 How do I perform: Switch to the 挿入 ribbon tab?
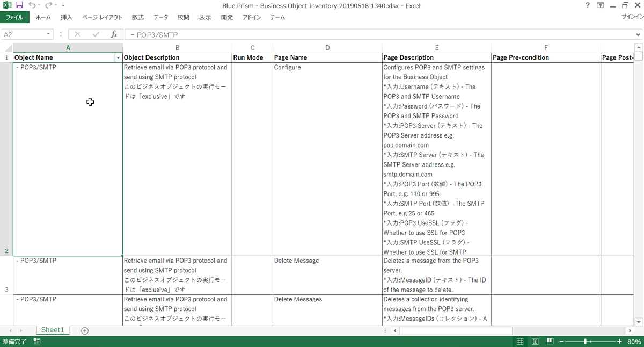click(x=67, y=17)
